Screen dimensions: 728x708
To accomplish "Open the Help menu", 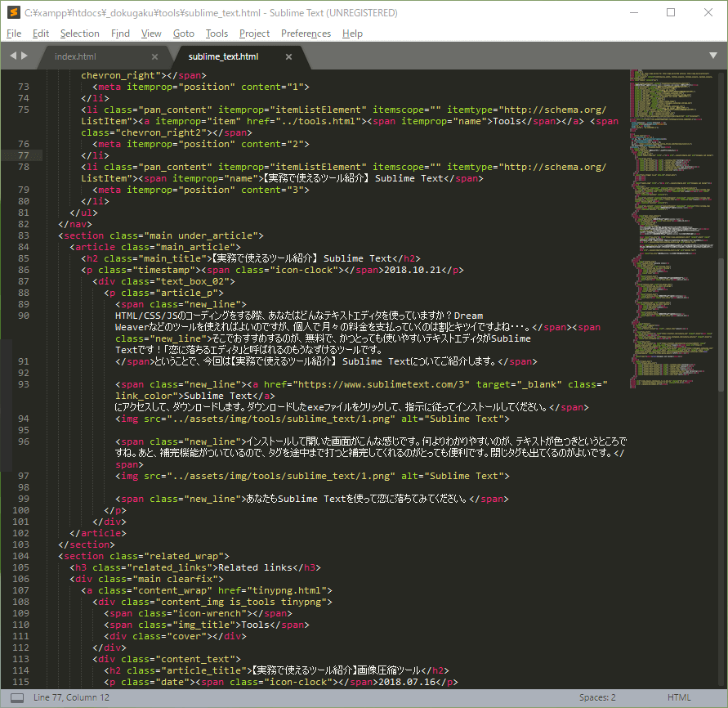I will coord(352,34).
